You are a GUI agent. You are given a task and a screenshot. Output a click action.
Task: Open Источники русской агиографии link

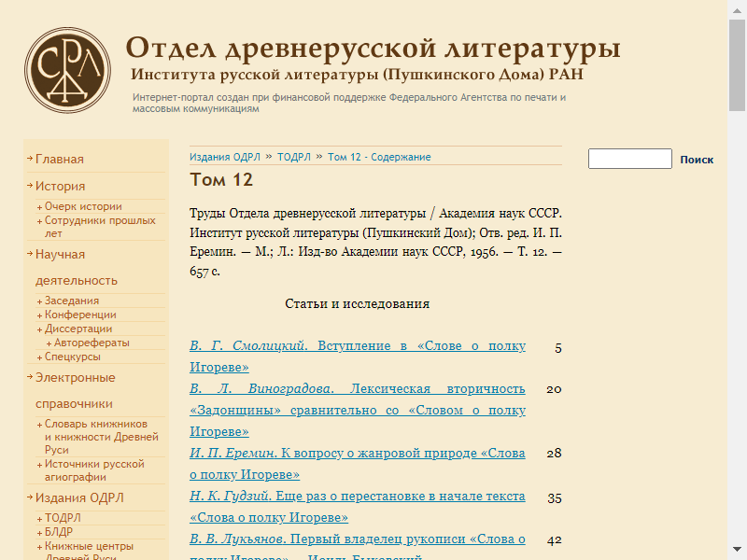[94, 470]
